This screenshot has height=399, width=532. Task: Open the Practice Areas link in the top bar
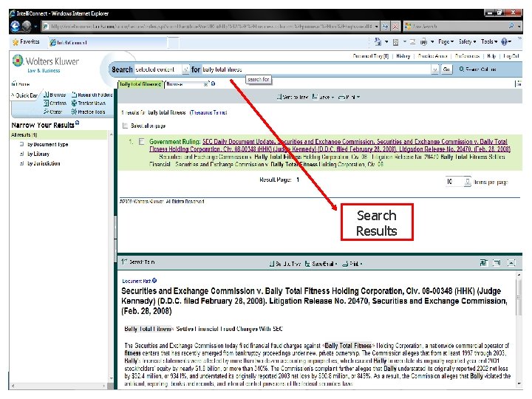pyautogui.click(x=432, y=56)
